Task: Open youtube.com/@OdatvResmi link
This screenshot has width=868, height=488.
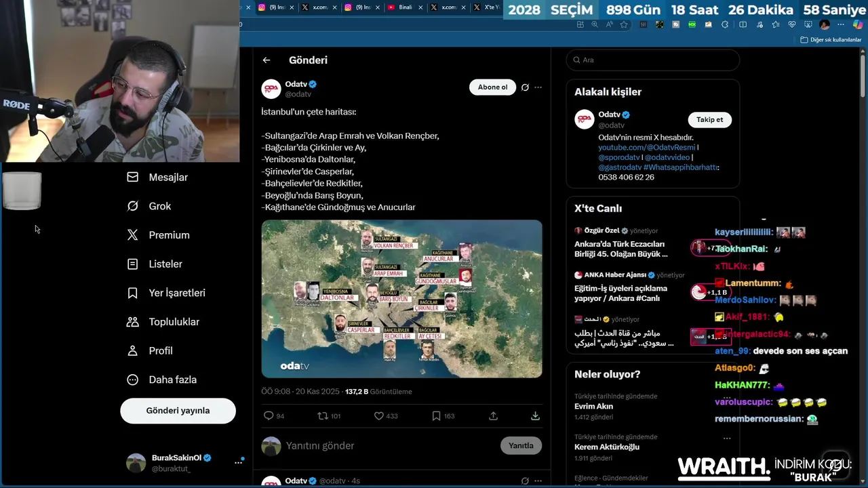Action: coord(646,148)
